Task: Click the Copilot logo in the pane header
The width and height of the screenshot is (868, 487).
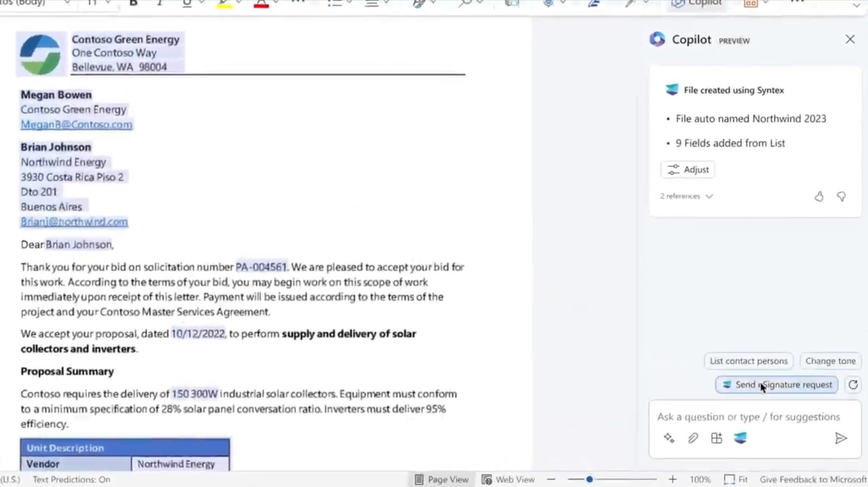Action: point(657,39)
